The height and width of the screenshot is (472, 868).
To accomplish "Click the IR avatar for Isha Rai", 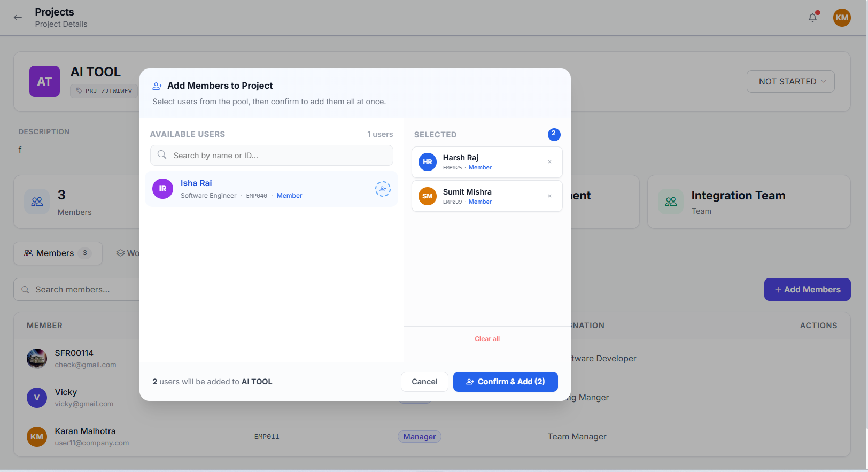I will (162, 189).
